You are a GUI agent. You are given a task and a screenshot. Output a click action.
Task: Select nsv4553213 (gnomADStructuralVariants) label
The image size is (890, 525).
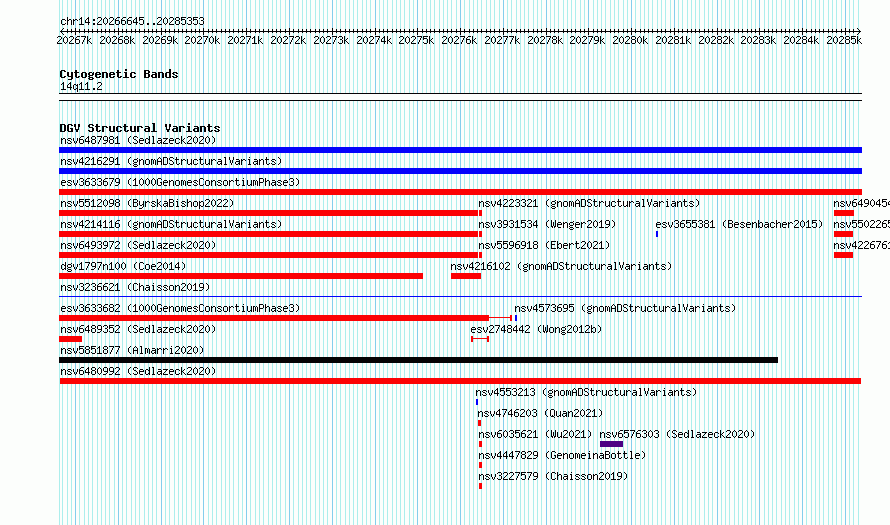[x=586, y=392]
